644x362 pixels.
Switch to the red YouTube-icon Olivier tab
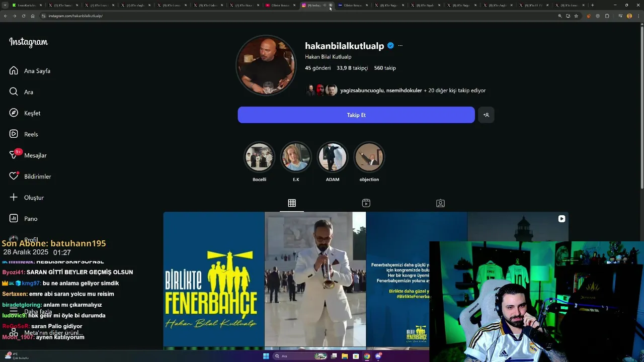click(280, 5)
